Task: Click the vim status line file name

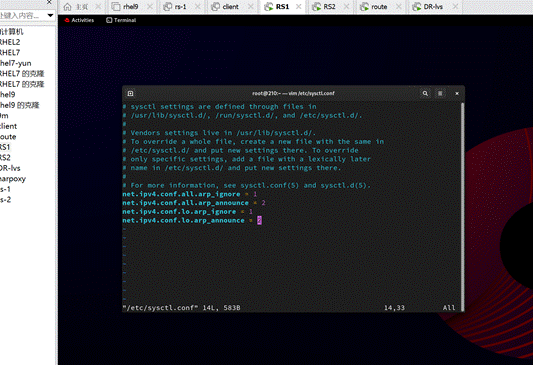Action: point(160,308)
